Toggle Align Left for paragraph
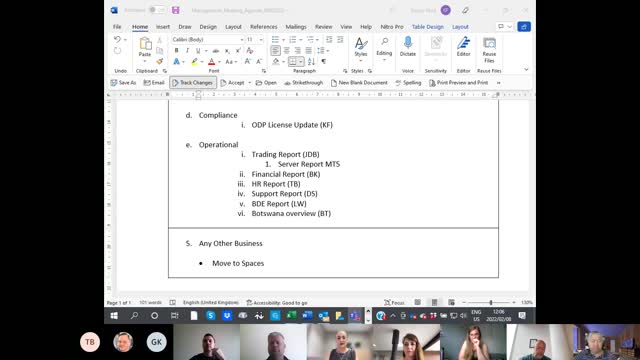This screenshot has width=640, height=360. tap(276, 51)
